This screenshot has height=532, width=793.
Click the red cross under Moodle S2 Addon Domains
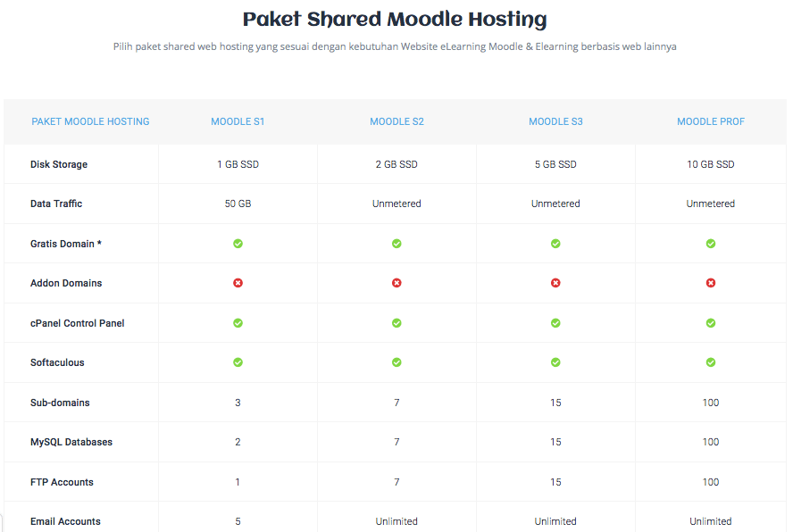pos(396,283)
